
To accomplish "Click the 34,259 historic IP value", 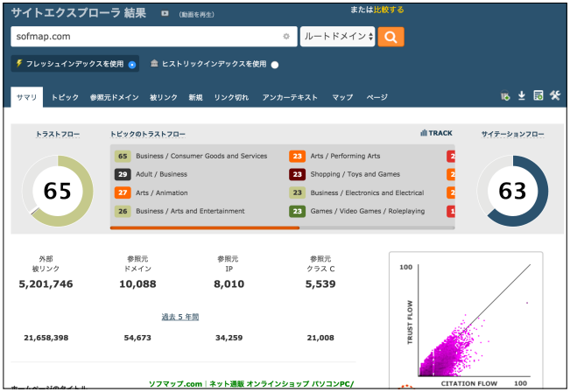I will point(229,338).
